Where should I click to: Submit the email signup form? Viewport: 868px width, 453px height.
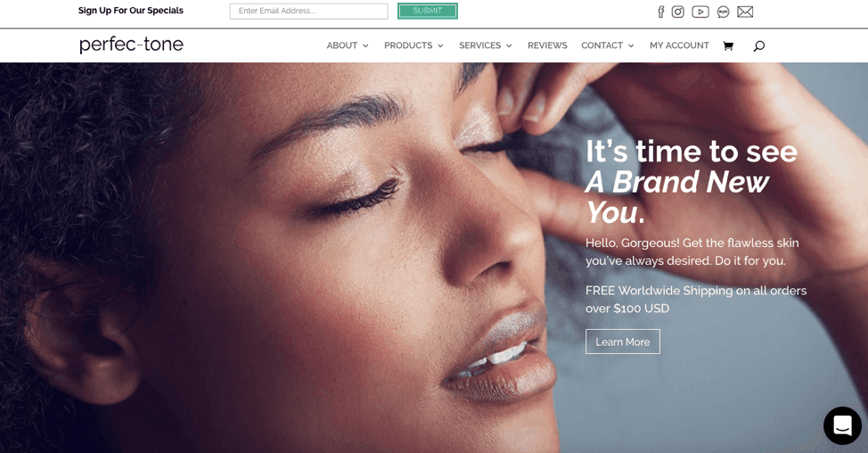428,11
